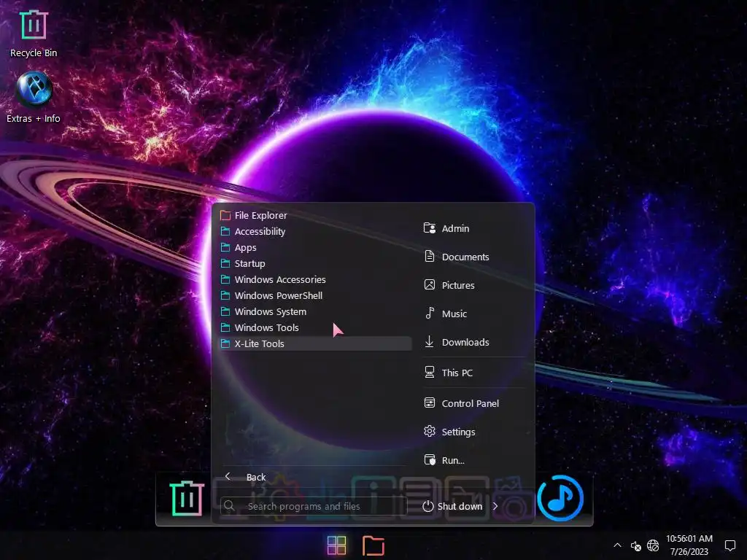The width and height of the screenshot is (747, 560).
Task: Expand the X-Lite Tools folder
Action: tap(314, 344)
